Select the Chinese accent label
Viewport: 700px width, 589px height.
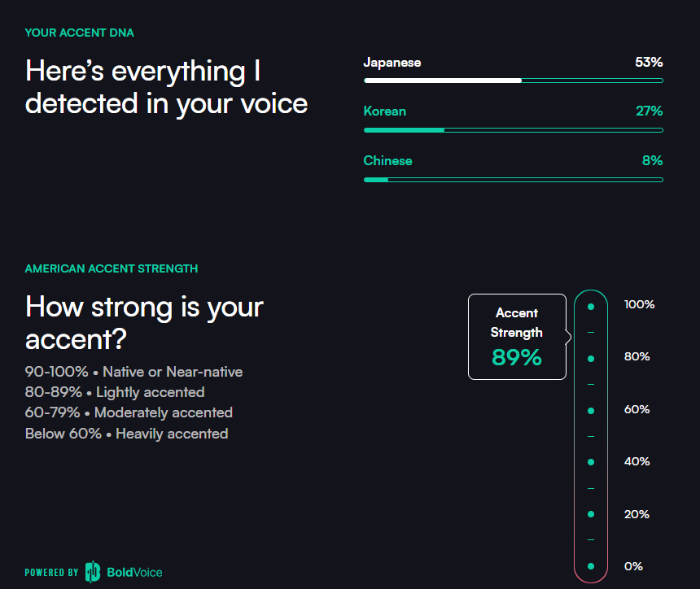pyautogui.click(x=387, y=161)
